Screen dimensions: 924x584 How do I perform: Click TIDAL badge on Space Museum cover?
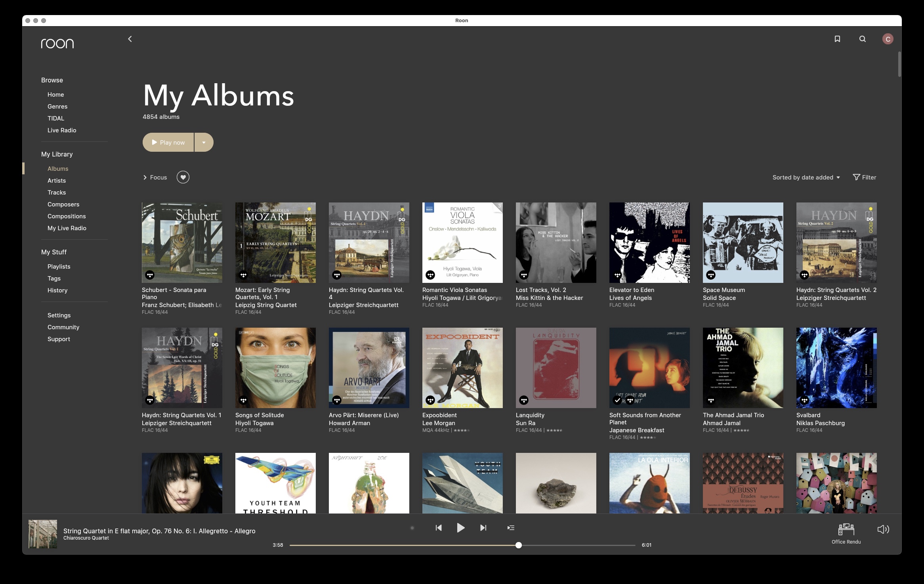point(711,275)
